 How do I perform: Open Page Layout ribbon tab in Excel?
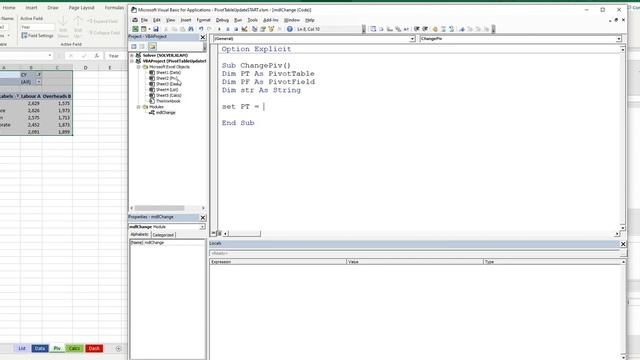81,7
